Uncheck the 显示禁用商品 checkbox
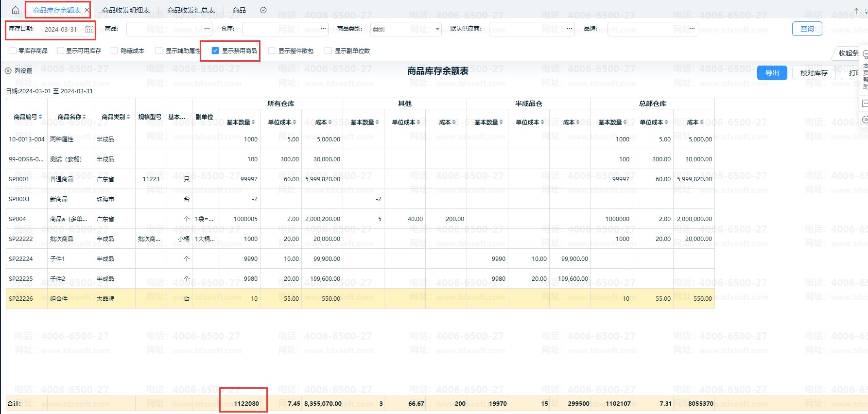 click(x=215, y=51)
